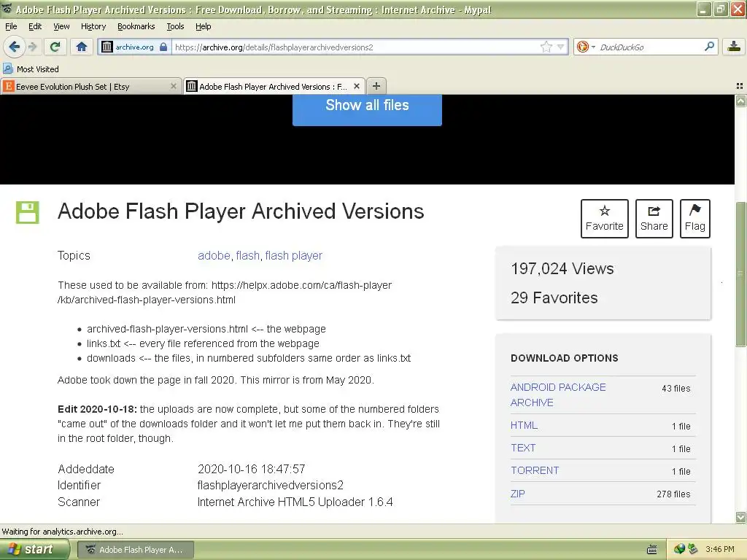This screenshot has width=747, height=560.
Task: Click the safely remove hardware tray icon
Action: (x=692, y=549)
